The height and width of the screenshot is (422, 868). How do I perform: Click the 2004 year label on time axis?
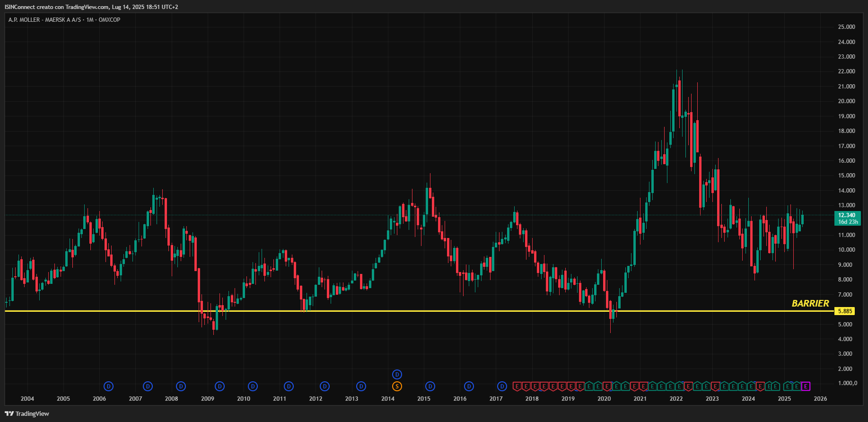click(27, 399)
